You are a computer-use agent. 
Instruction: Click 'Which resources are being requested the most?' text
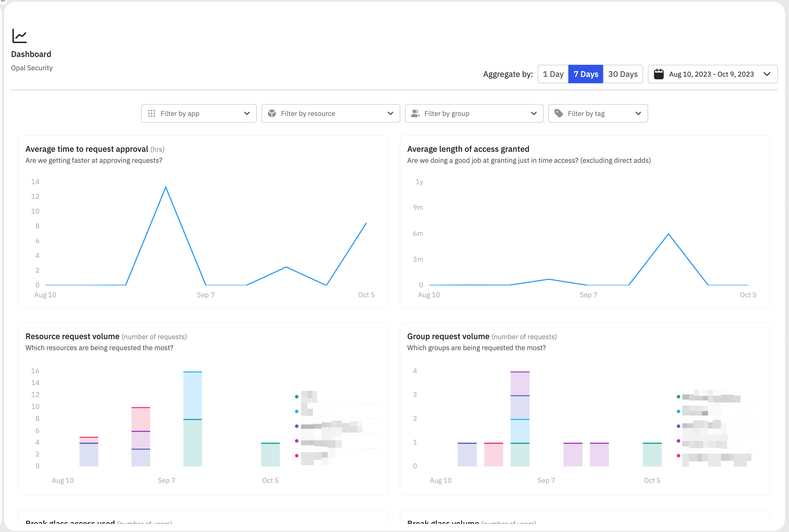coord(99,348)
